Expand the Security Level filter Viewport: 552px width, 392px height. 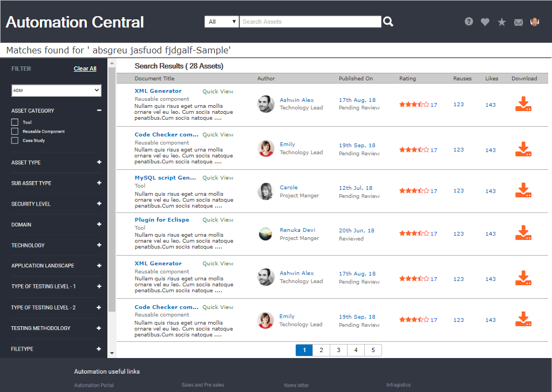[99, 204]
